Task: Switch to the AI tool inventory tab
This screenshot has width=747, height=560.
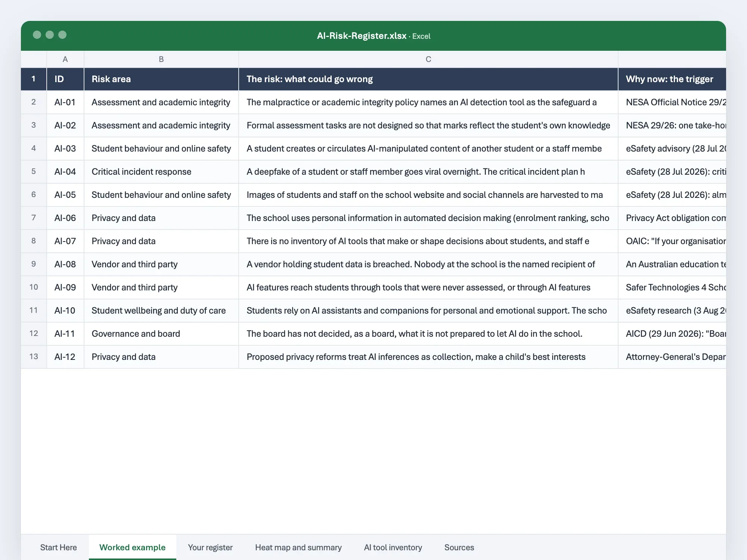Action: point(393,547)
